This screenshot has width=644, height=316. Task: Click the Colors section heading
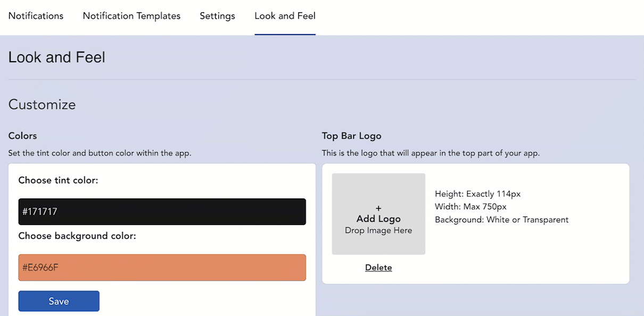click(x=23, y=136)
